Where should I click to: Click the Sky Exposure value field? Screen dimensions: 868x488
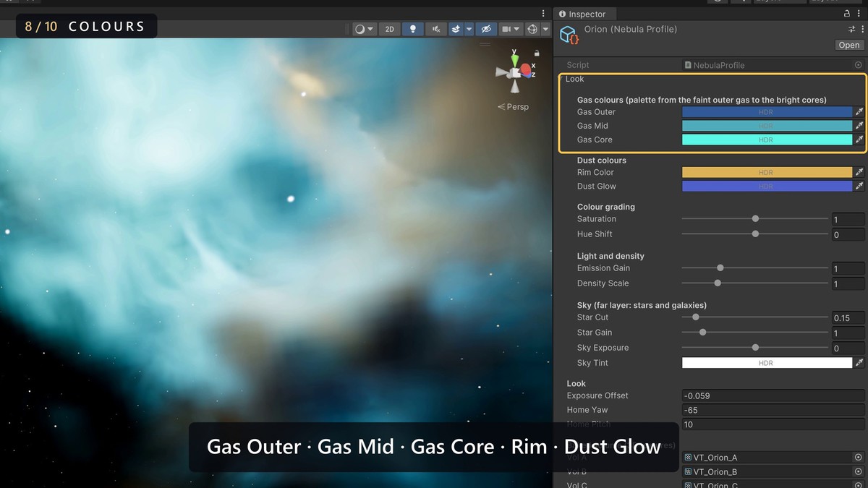(x=848, y=348)
